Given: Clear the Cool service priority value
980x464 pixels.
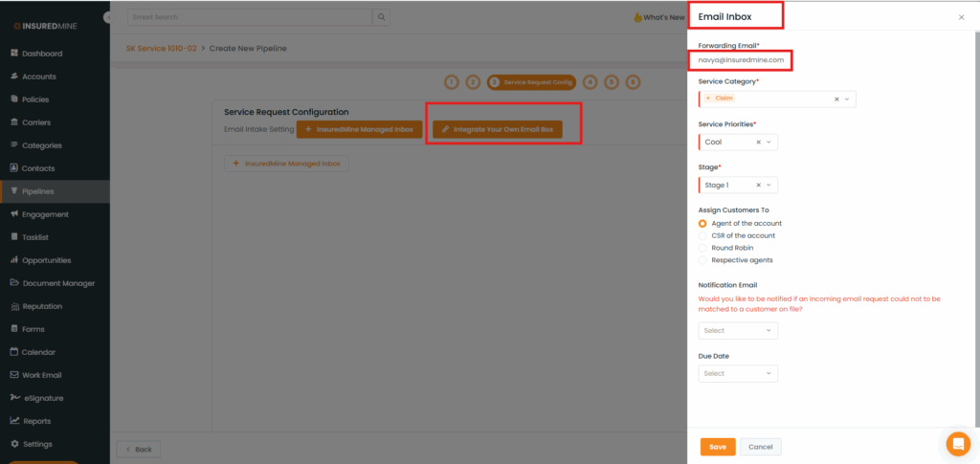Looking at the screenshot, I should 758,142.
